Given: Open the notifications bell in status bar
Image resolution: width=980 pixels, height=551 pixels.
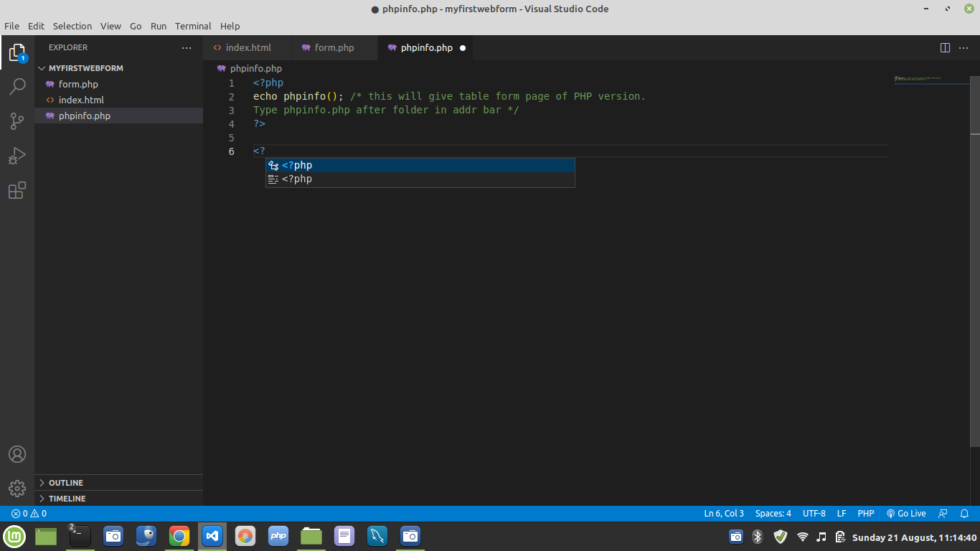Looking at the screenshot, I should pos(964,514).
